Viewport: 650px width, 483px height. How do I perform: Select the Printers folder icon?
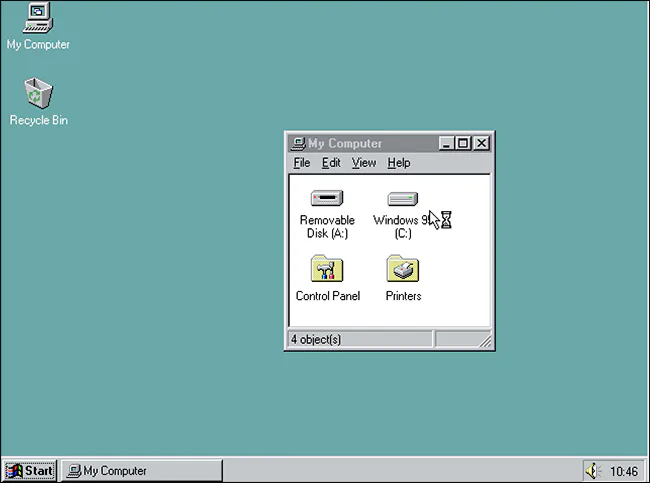(403, 268)
